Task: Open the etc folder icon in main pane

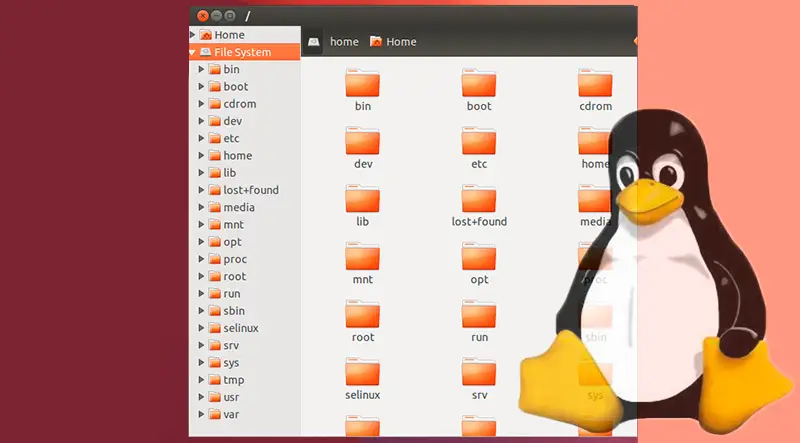Action: coord(479,141)
